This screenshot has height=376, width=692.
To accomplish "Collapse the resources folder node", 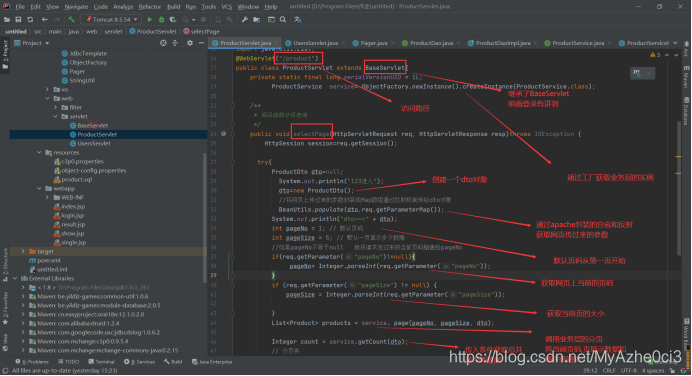I will point(39,152).
